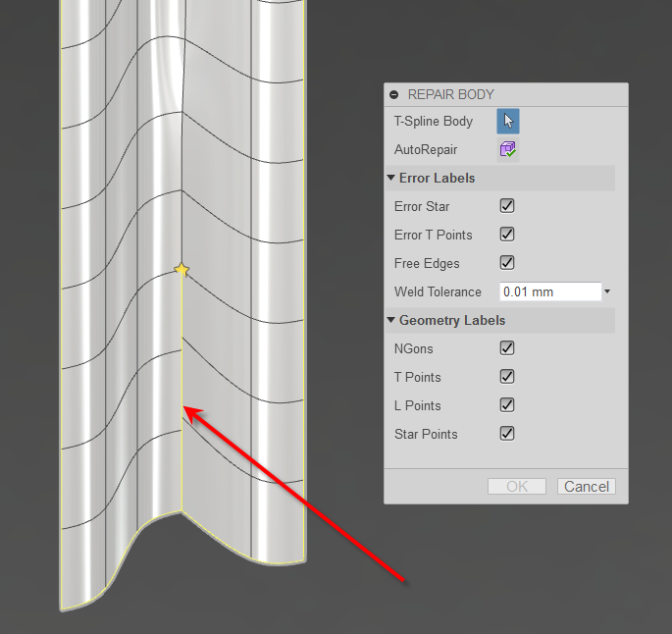Toggle the Error T Points checkbox
The image size is (672, 634).
point(507,235)
